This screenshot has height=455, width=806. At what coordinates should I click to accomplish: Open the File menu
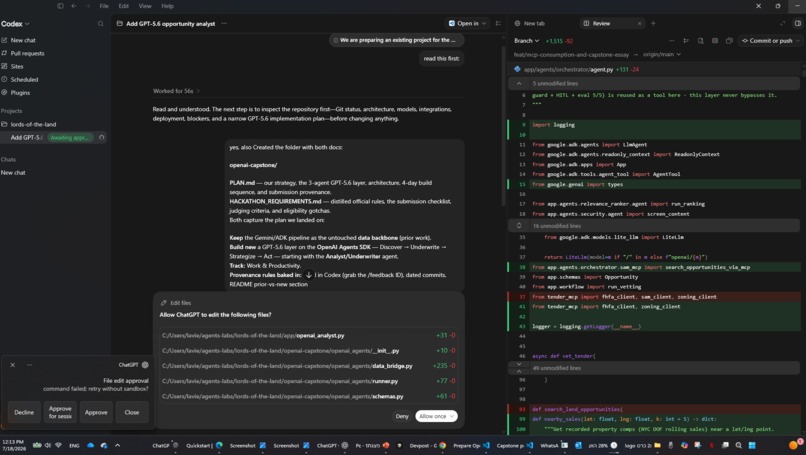[x=104, y=6]
